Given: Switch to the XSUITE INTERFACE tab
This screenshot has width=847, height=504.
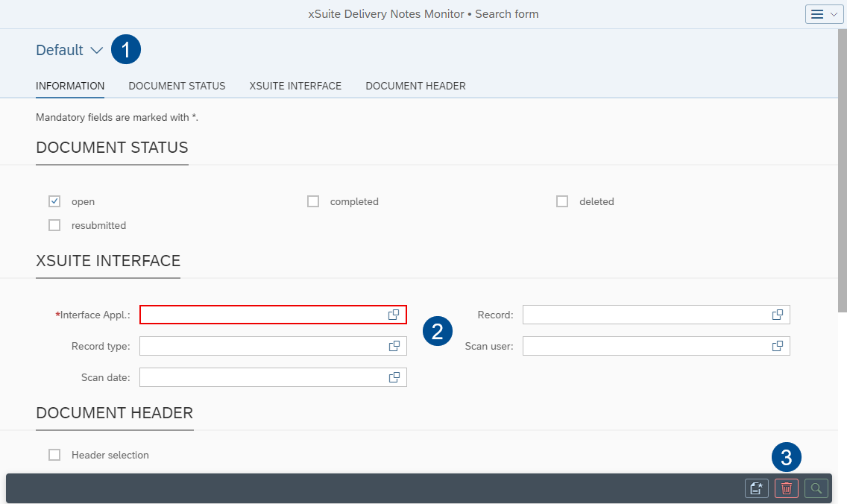Looking at the screenshot, I should [295, 86].
